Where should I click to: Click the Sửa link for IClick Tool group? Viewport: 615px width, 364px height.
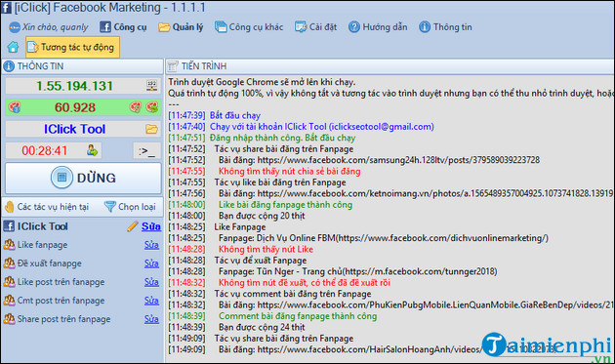click(151, 226)
